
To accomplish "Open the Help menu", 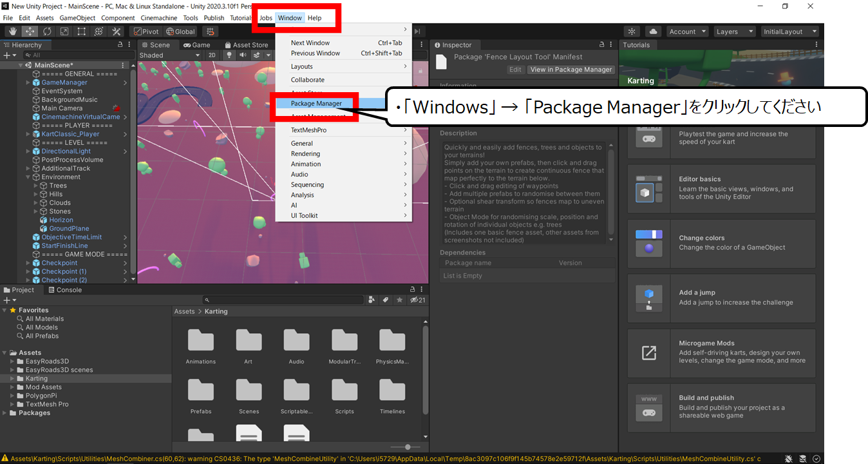I will (314, 18).
